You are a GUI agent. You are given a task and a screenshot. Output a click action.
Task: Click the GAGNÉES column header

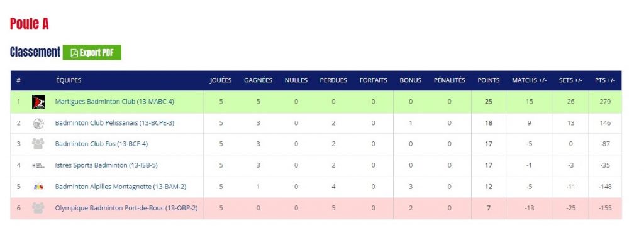[258, 80]
